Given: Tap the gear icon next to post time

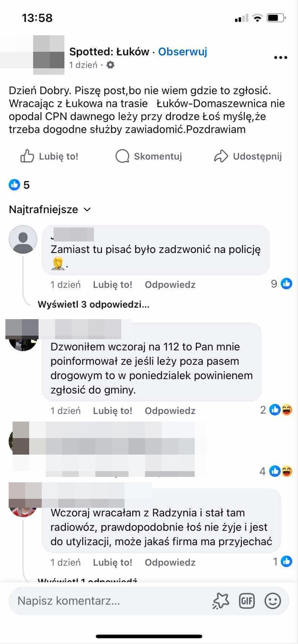Looking at the screenshot, I should [110, 65].
